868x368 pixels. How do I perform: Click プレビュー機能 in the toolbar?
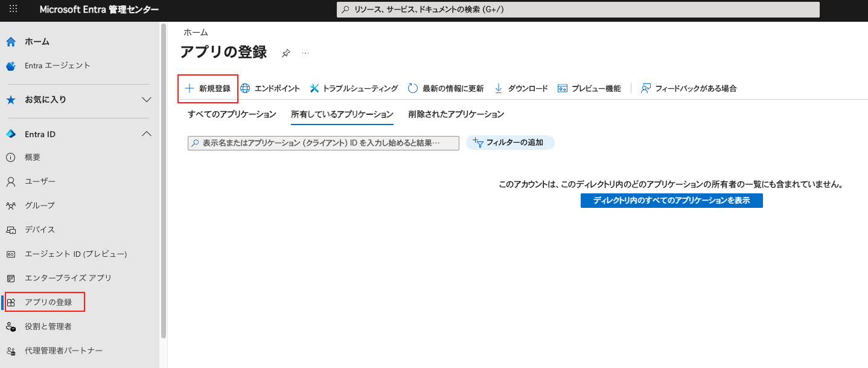[589, 88]
